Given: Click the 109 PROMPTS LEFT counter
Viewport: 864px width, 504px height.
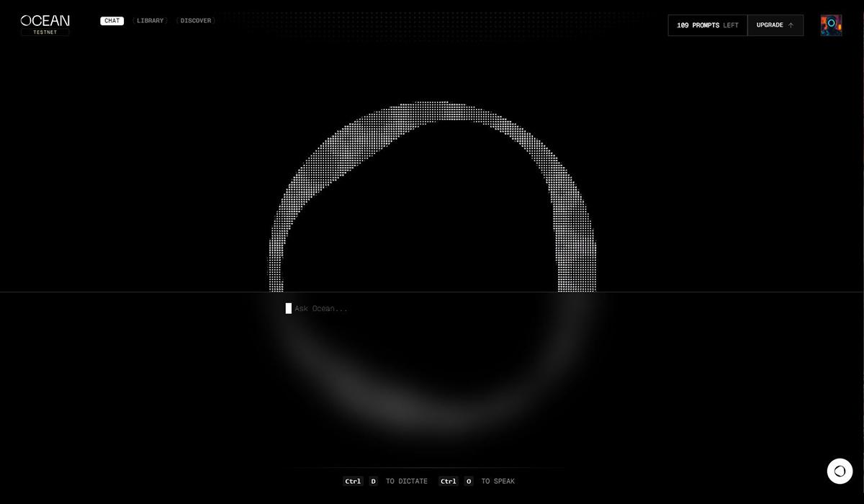Looking at the screenshot, I should point(707,25).
